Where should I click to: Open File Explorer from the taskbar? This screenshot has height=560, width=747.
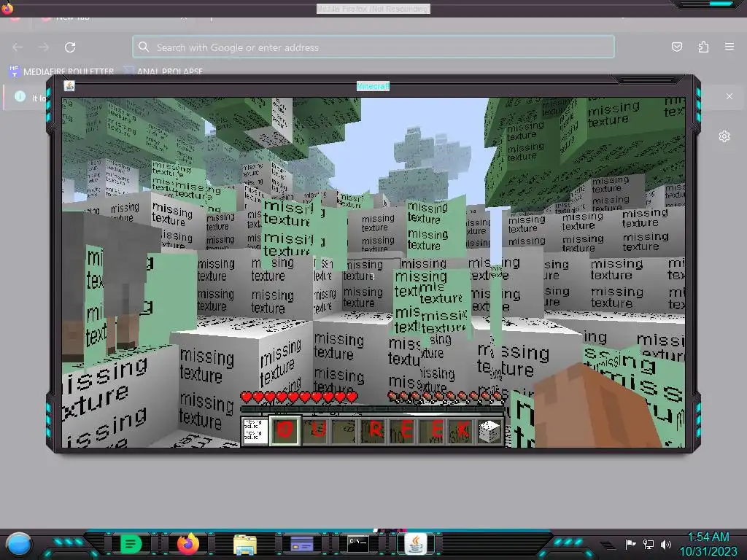(x=245, y=544)
